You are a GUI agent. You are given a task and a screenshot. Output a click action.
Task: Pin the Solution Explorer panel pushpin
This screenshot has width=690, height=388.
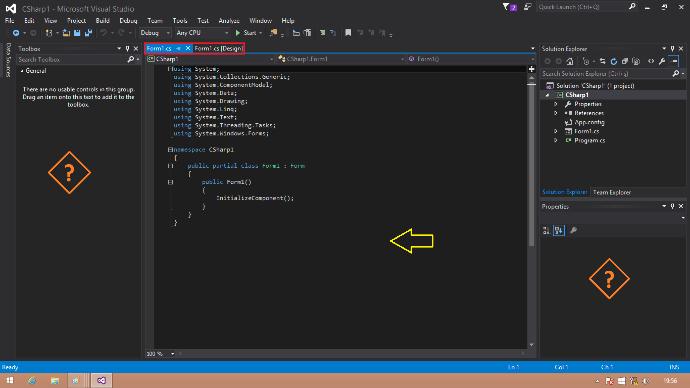pyautogui.click(x=672, y=48)
